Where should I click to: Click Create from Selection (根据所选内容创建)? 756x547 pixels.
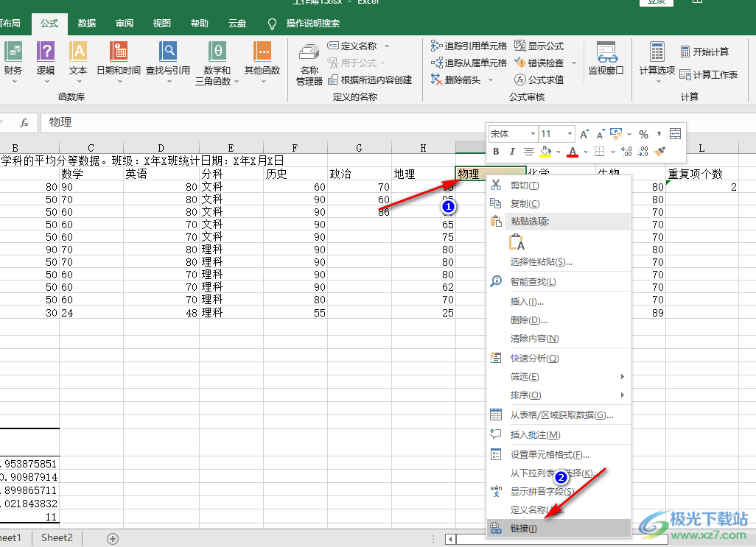point(370,80)
